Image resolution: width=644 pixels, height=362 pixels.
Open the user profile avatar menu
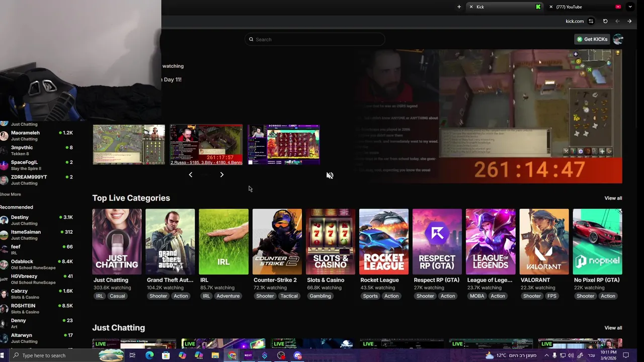click(x=618, y=39)
